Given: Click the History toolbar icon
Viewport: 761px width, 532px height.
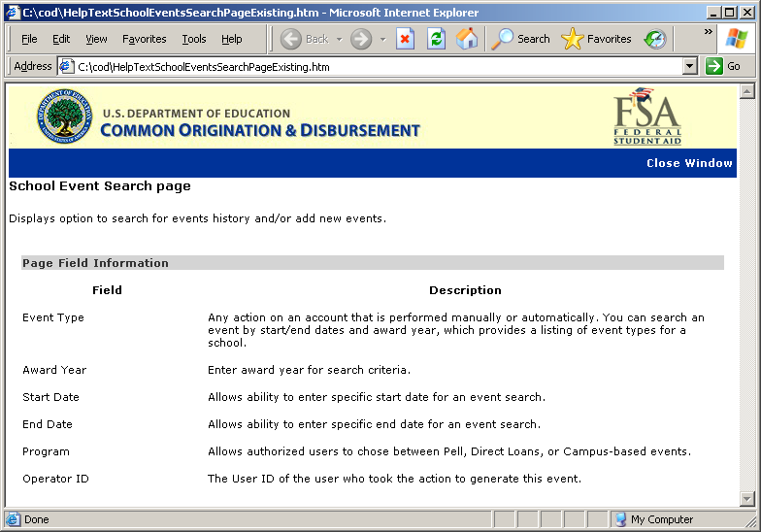Looking at the screenshot, I should tap(655, 39).
